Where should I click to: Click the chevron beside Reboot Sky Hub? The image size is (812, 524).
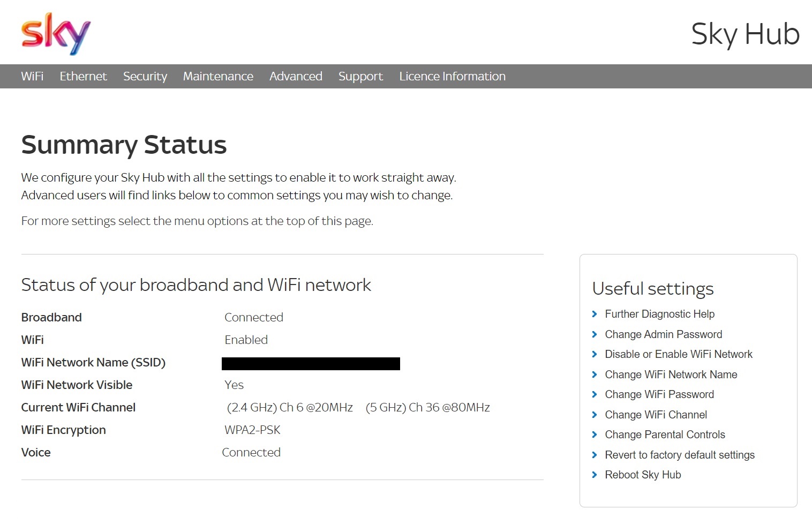click(596, 475)
